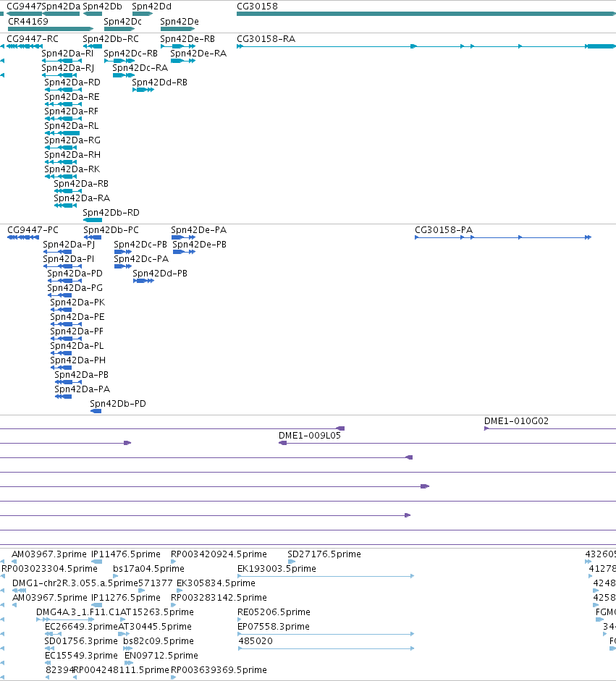Select transcript Spn42Da-RI
616x681 pixels.
click(x=67, y=53)
